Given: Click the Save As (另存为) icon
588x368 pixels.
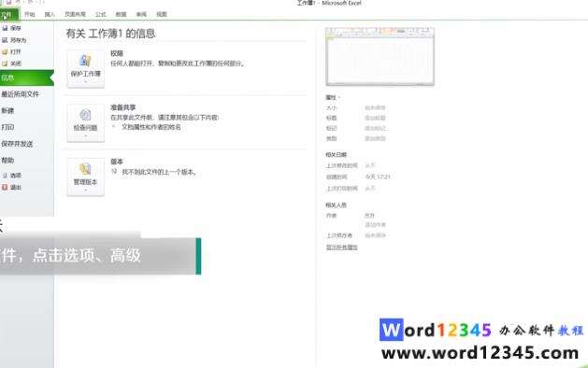Looking at the screenshot, I should [5, 40].
